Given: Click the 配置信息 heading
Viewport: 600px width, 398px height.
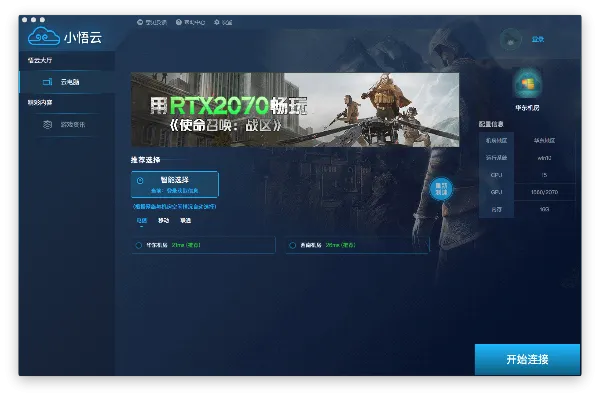Looking at the screenshot, I should click(x=491, y=124).
